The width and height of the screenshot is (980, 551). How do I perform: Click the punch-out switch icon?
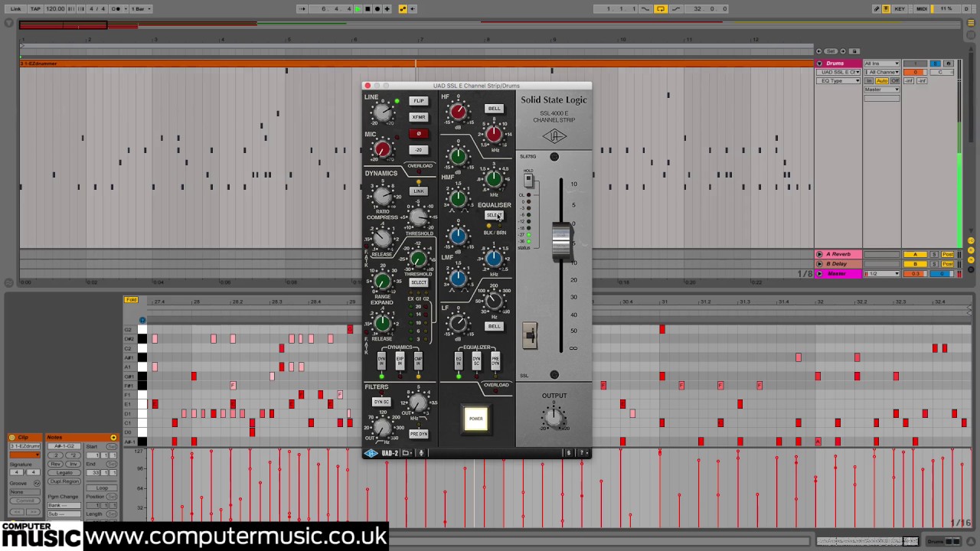coord(676,8)
